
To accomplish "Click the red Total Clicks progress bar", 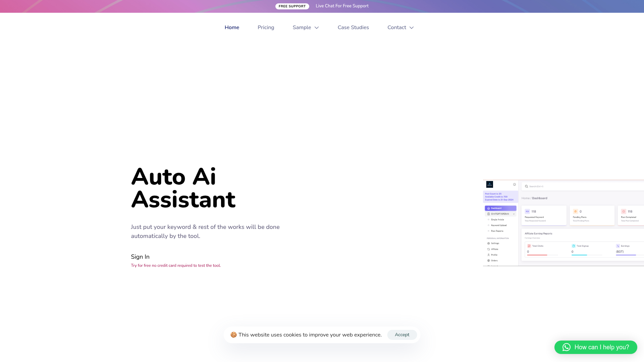I will tap(537, 255).
